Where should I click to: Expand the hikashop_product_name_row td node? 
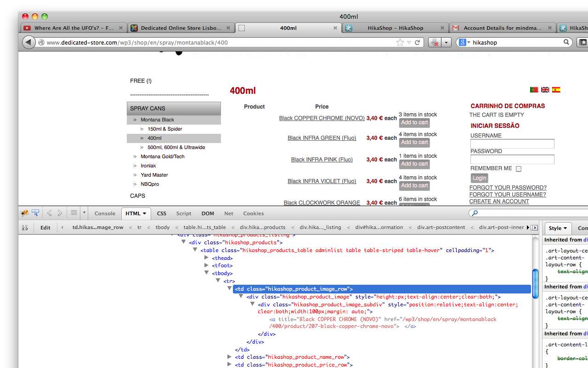pyautogui.click(x=229, y=356)
